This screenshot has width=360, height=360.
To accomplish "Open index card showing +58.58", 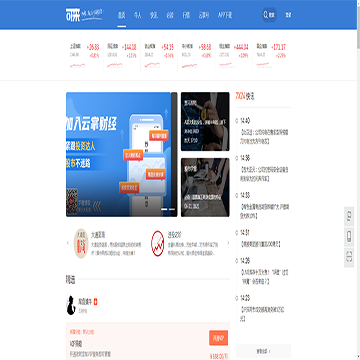I will [197, 55].
